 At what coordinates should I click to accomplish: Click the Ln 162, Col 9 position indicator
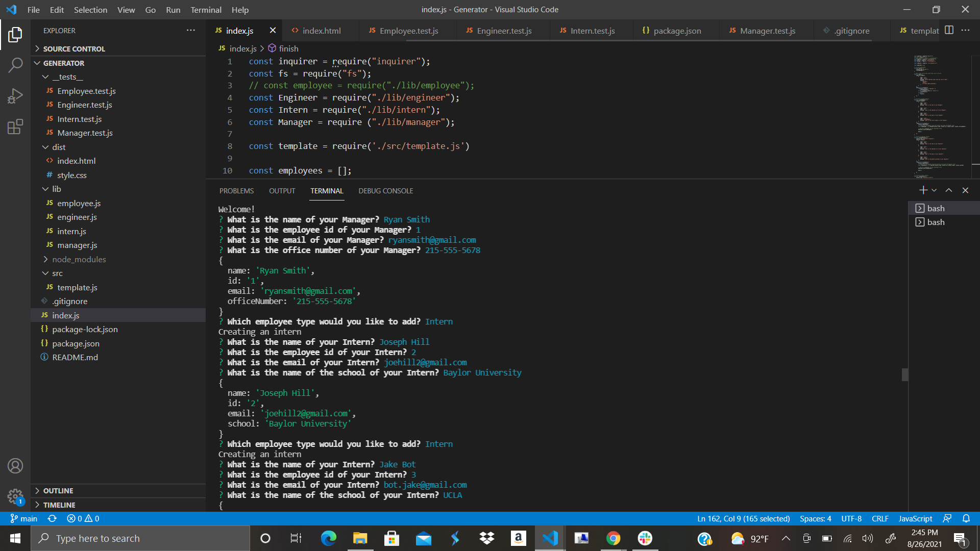[743, 518]
